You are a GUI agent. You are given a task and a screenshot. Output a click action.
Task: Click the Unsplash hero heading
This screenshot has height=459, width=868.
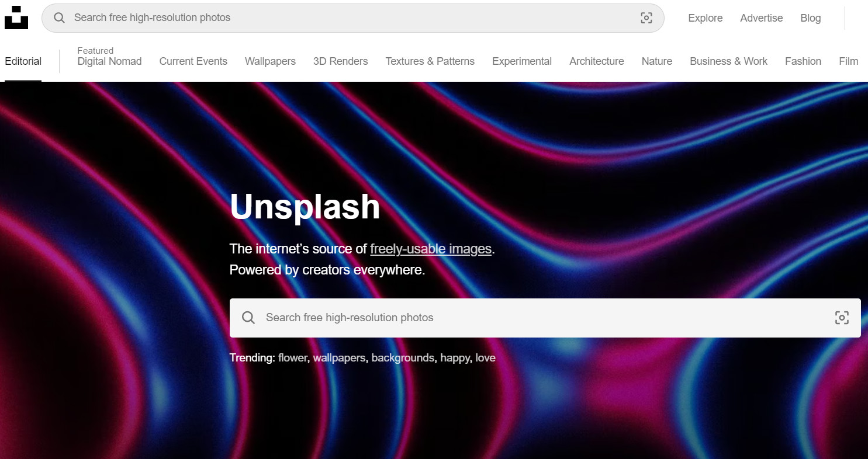click(x=305, y=207)
